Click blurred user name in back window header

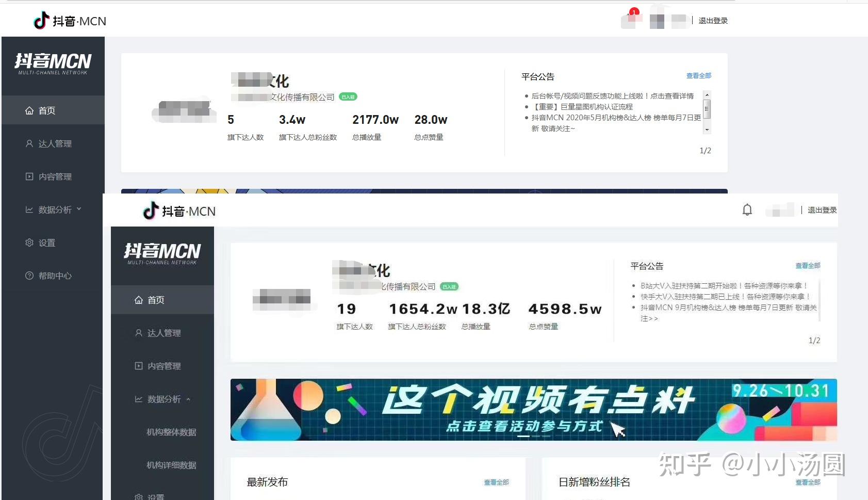tap(668, 21)
